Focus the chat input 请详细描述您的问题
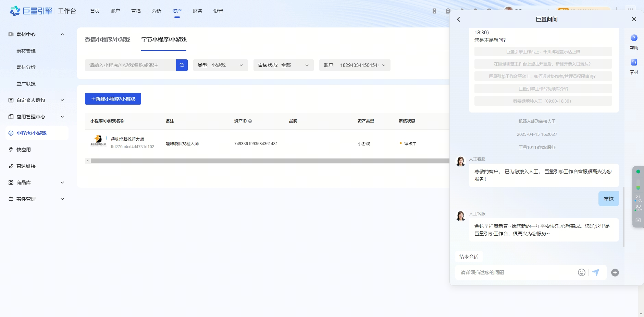 tap(517, 272)
